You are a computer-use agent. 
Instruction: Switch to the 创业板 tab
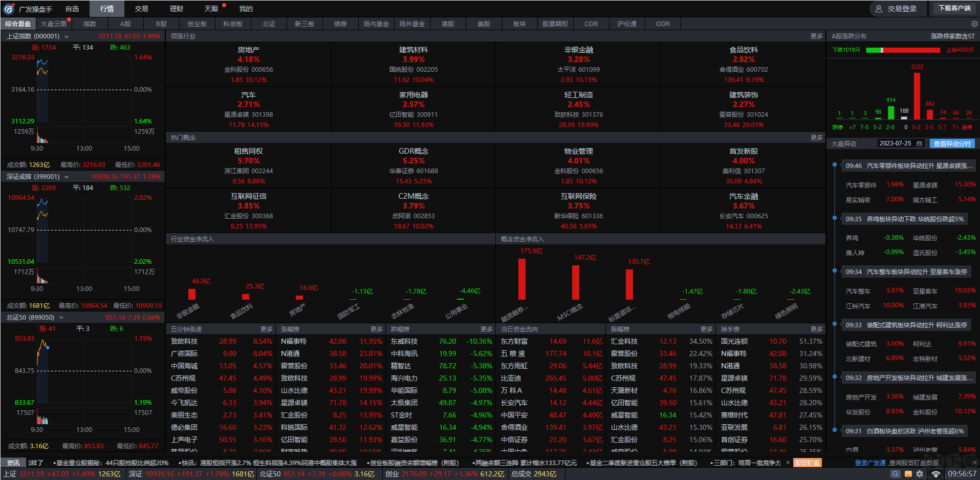pyautogui.click(x=197, y=24)
